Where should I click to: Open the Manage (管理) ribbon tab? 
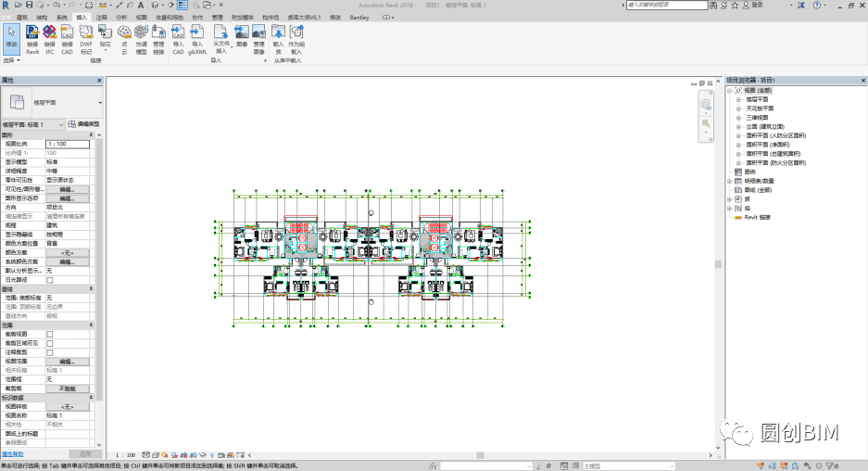(218, 18)
